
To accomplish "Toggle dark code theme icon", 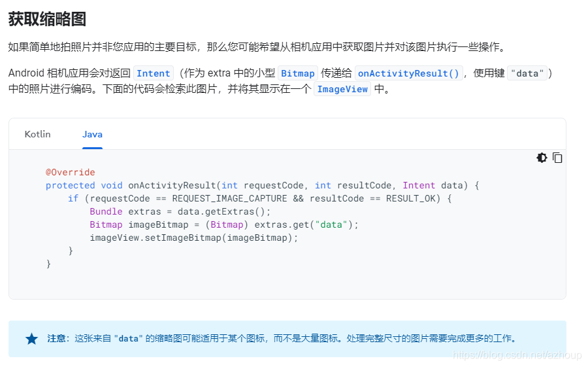I will pyautogui.click(x=542, y=158).
